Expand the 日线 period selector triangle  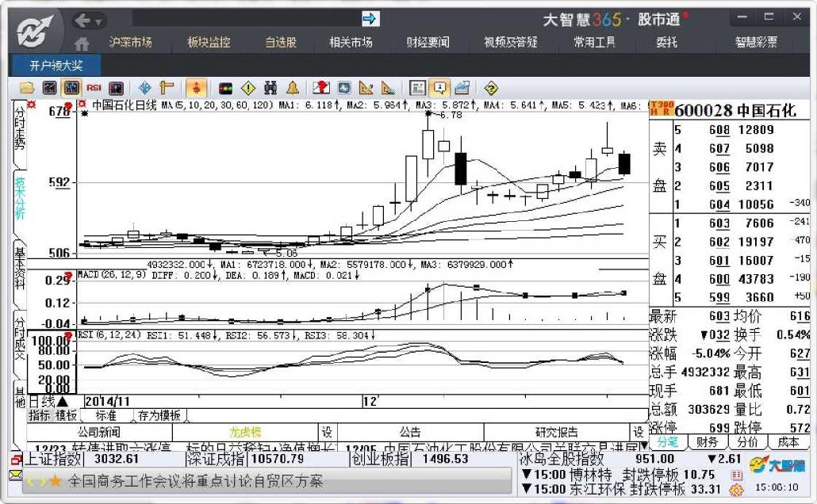63,402
